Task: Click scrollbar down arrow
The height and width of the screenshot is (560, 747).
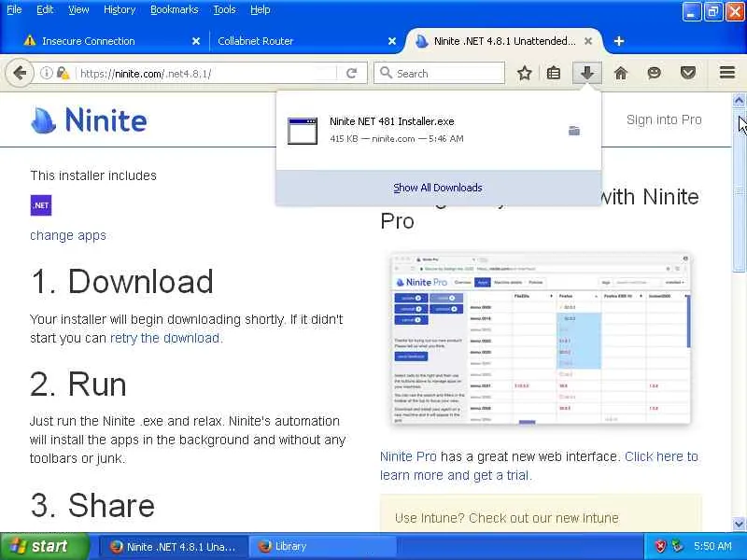Action: tap(739, 524)
